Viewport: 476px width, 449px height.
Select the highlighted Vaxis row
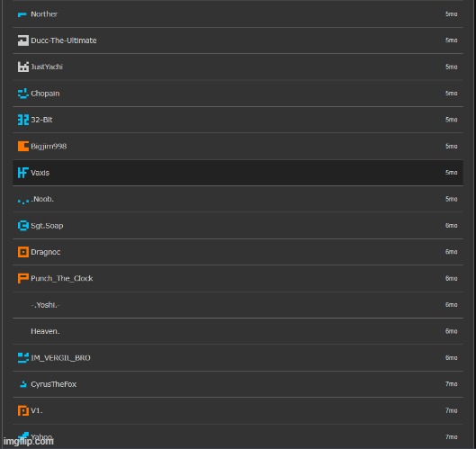238,173
